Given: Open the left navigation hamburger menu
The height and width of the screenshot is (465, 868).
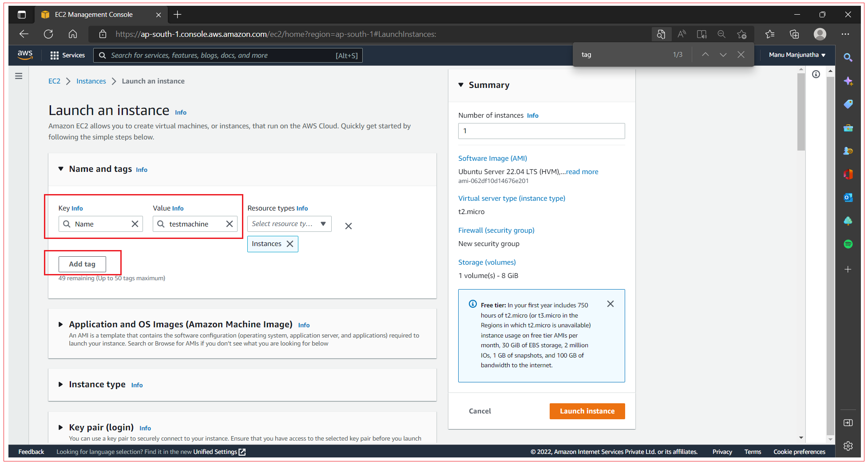Looking at the screenshot, I should pyautogui.click(x=19, y=76).
